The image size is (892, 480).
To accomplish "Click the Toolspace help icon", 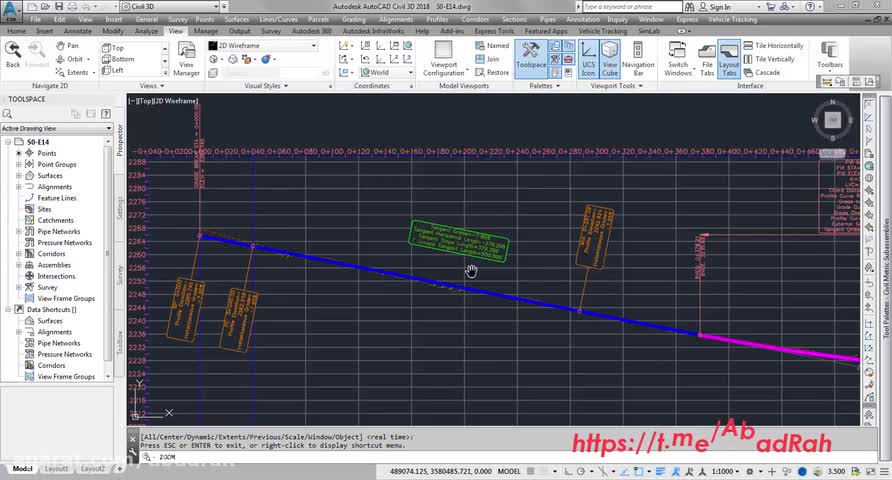I will click(x=105, y=114).
